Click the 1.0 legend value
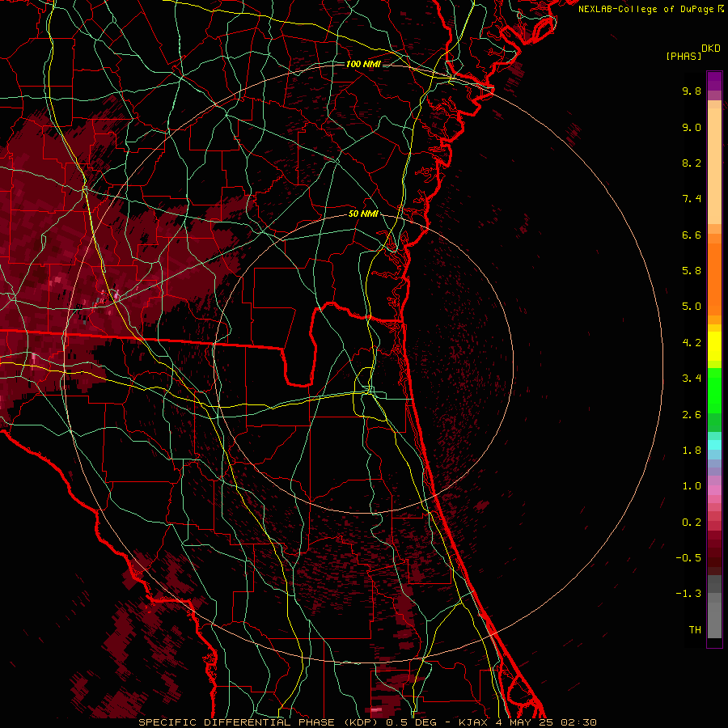This screenshot has height=728, width=728. (692, 486)
